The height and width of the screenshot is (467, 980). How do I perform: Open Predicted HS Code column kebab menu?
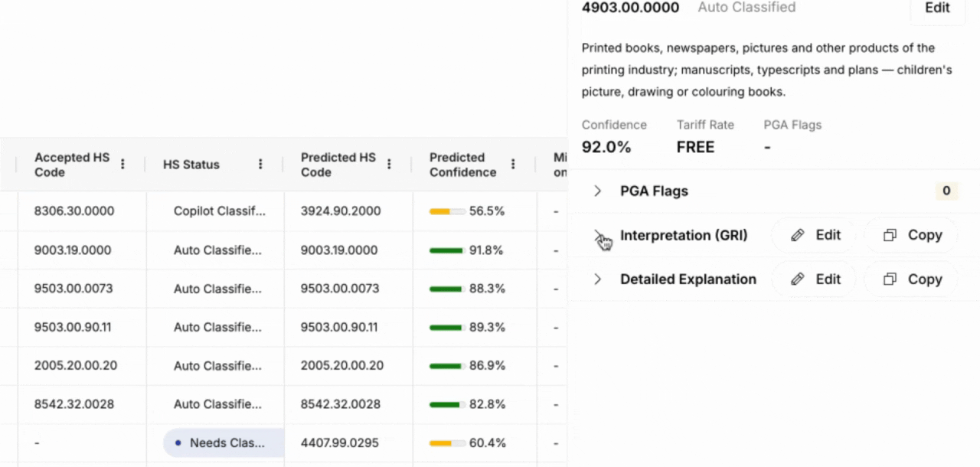pyautogui.click(x=389, y=165)
